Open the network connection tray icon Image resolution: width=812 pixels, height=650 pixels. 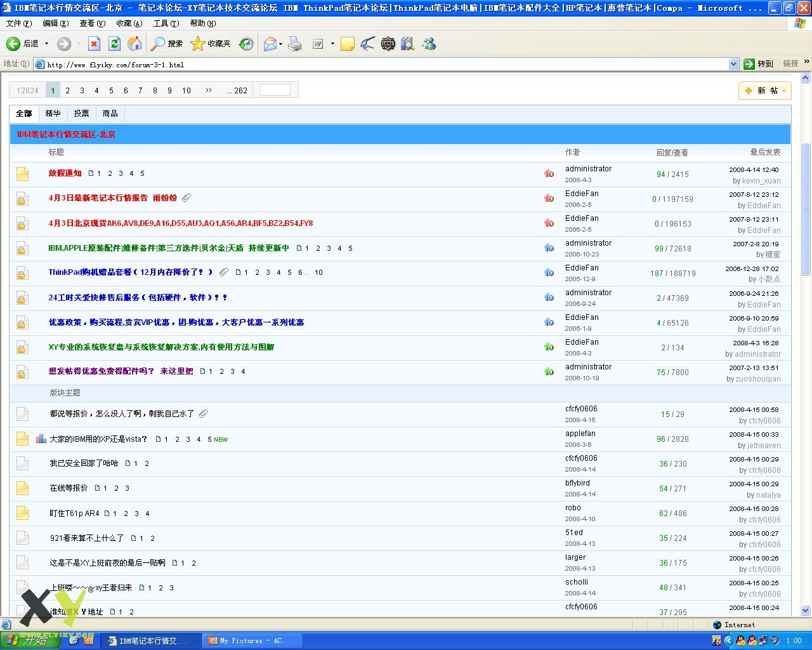pos(764,640)
